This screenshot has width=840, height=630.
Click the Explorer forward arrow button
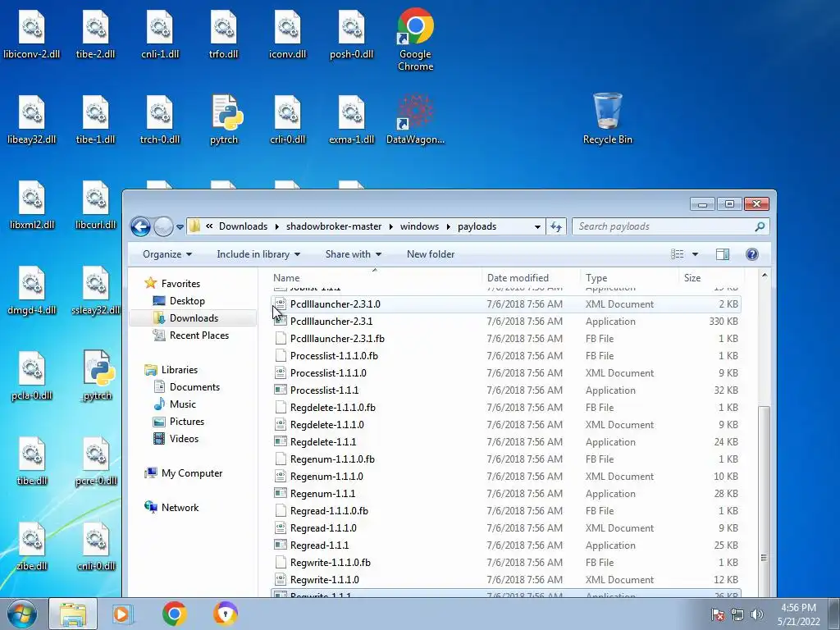click(163, 226)
